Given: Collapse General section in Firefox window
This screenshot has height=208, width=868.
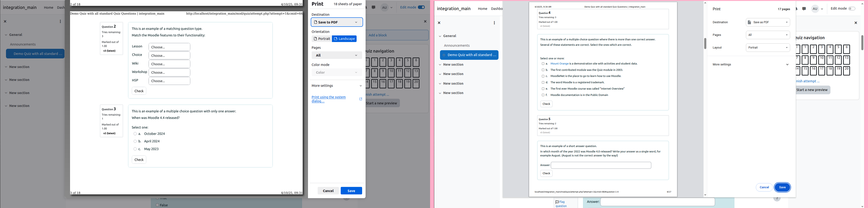Looking at the screenshot, I should (x=6, y=35).
